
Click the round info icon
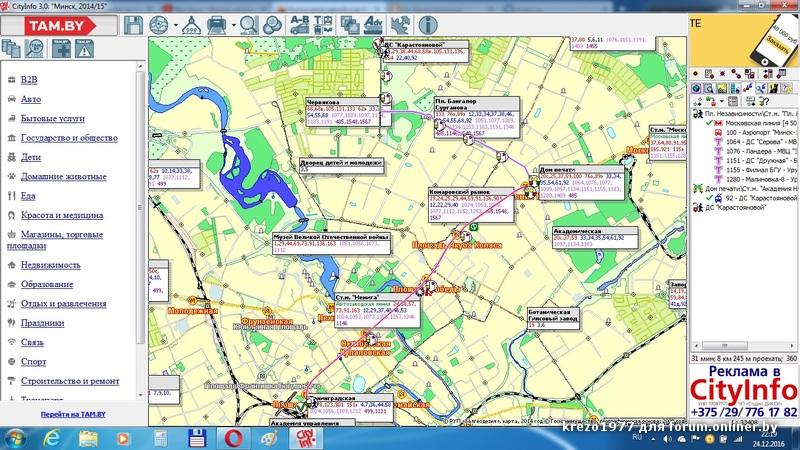428,25
